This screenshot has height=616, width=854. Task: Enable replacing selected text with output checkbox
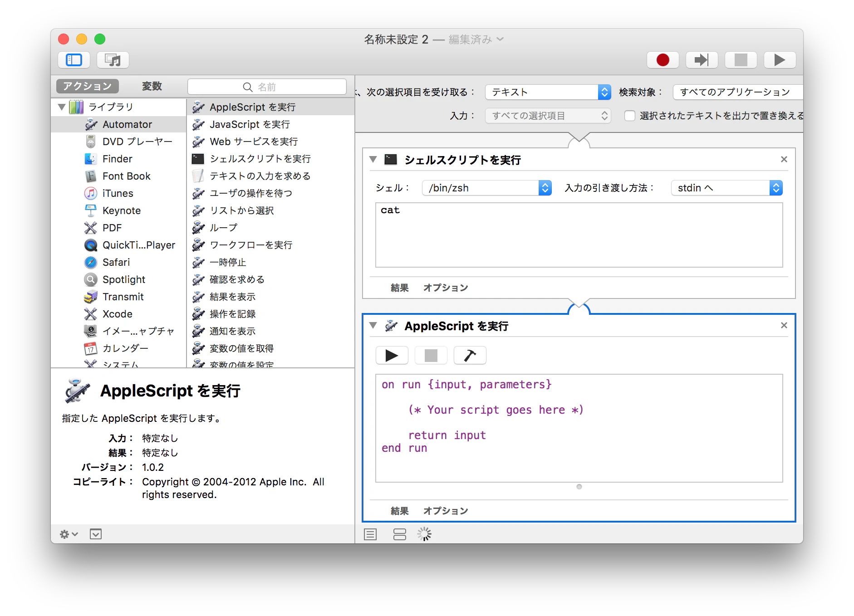point(629,116)
